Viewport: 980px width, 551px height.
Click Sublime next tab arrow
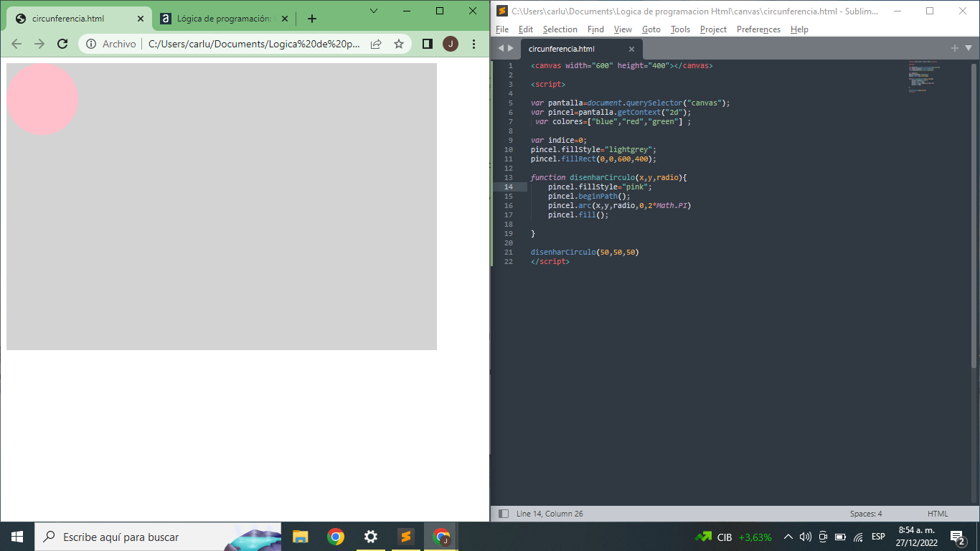pyautogui.click(x=511, y=48)
